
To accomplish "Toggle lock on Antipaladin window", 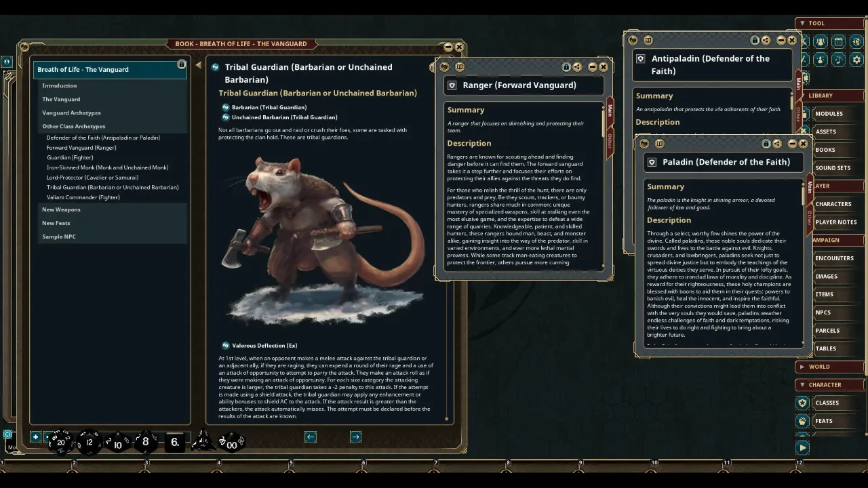I will [x=755, y=41].
